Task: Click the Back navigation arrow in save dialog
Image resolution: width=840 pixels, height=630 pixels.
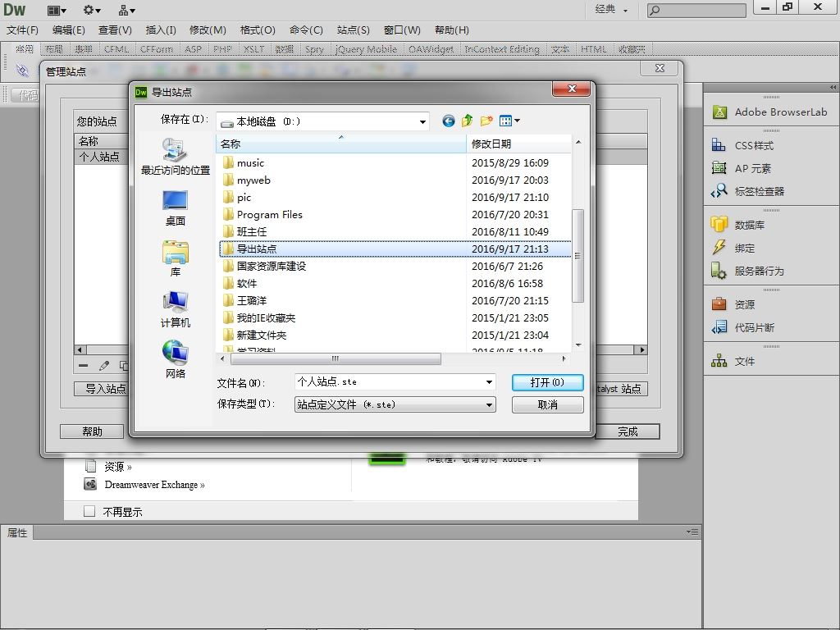Action: (x=449, y=121)
